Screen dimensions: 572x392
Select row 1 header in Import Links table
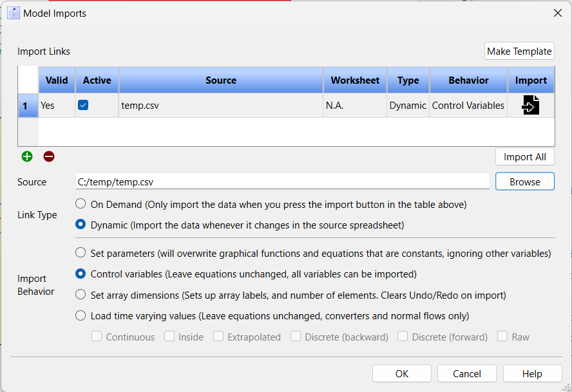pyautogui.click(x=28, y=106)
